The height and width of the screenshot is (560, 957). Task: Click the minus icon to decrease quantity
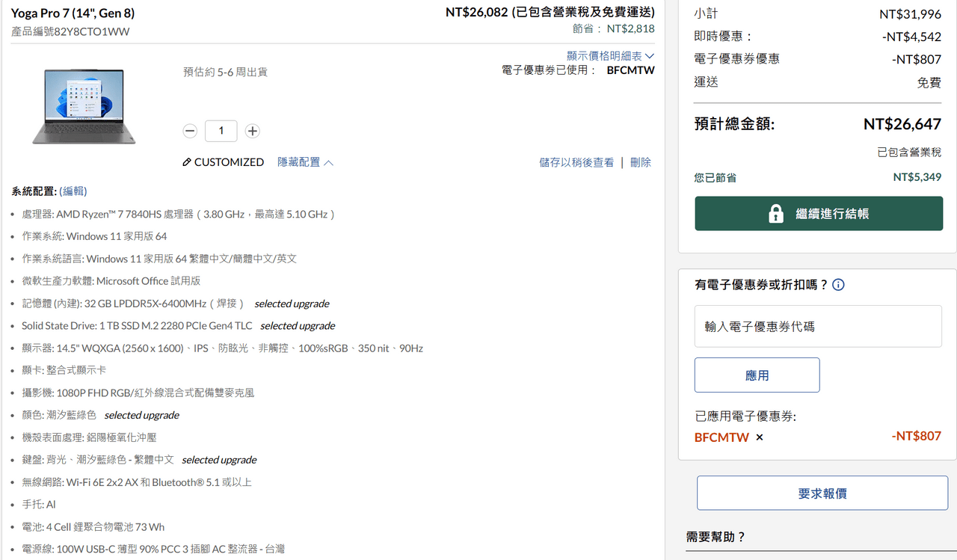tap(190, 131)
